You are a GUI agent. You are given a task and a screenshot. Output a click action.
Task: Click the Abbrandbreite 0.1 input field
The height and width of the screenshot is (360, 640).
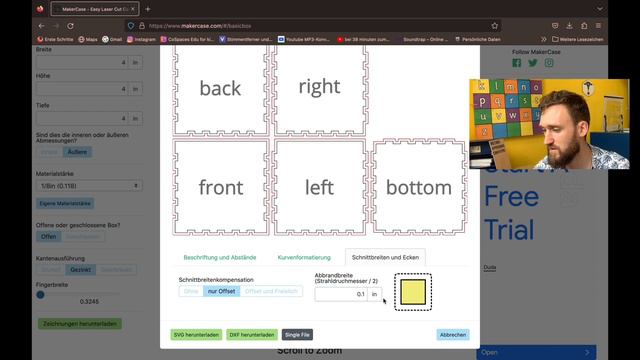click(x=341, y=294)
